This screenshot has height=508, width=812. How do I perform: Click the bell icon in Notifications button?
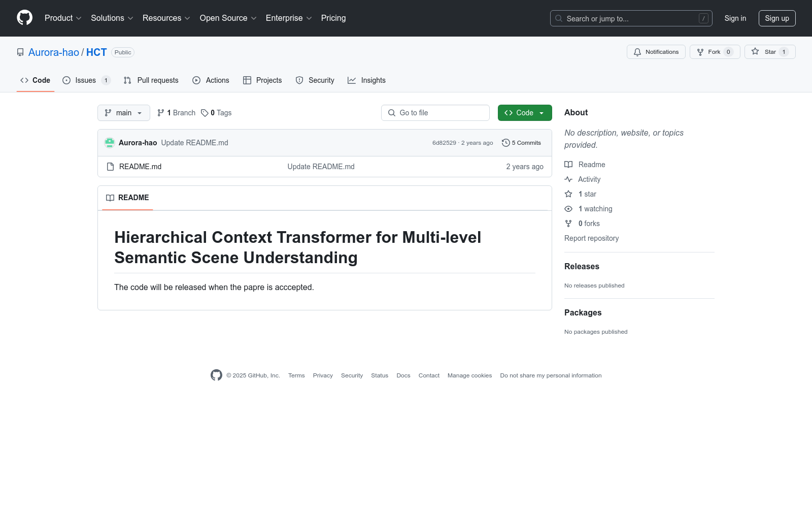coord(637,52)
